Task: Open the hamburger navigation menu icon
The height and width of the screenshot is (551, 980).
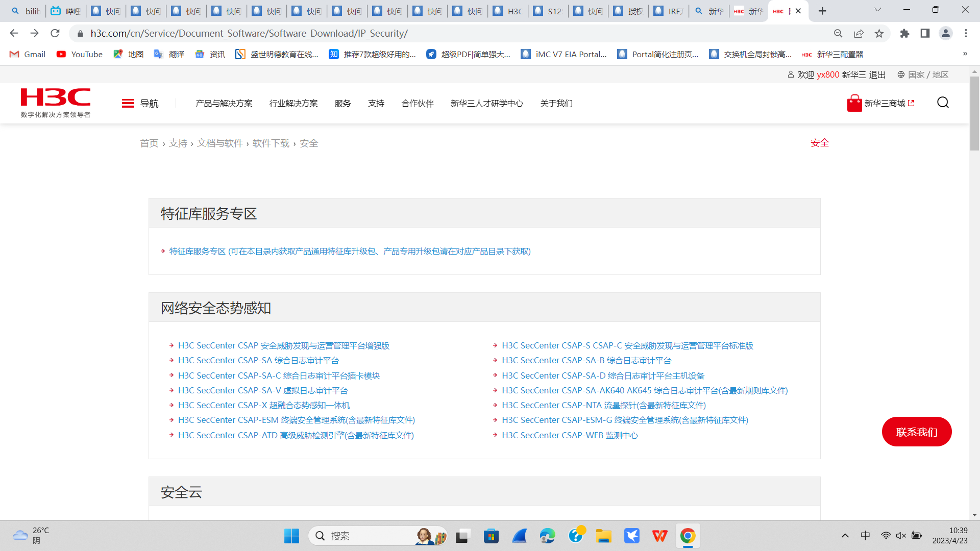Action: [128, 104]
